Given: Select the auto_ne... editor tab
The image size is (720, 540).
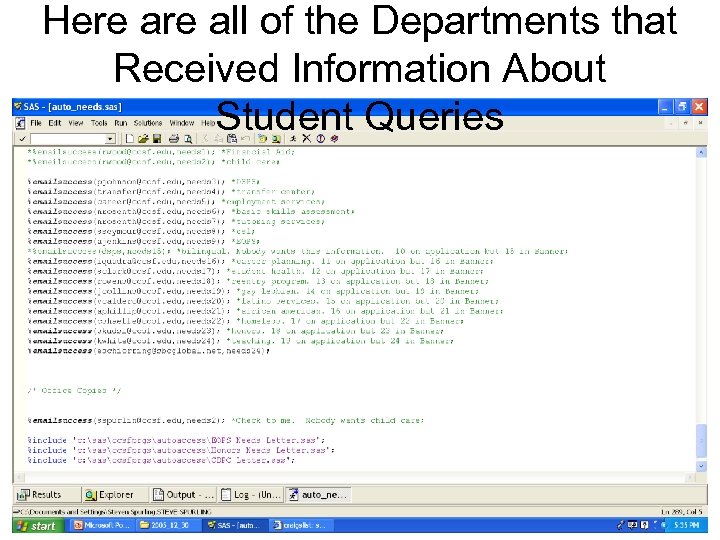Looking at the screenshot, I should tap(319, 495).
